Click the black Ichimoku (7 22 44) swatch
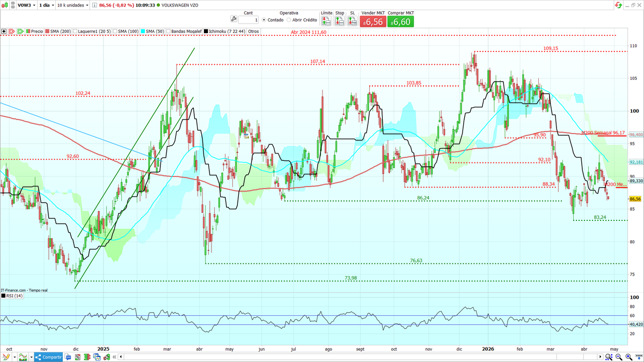The height and width of the screenshot is (362, 644). (206, 32)
